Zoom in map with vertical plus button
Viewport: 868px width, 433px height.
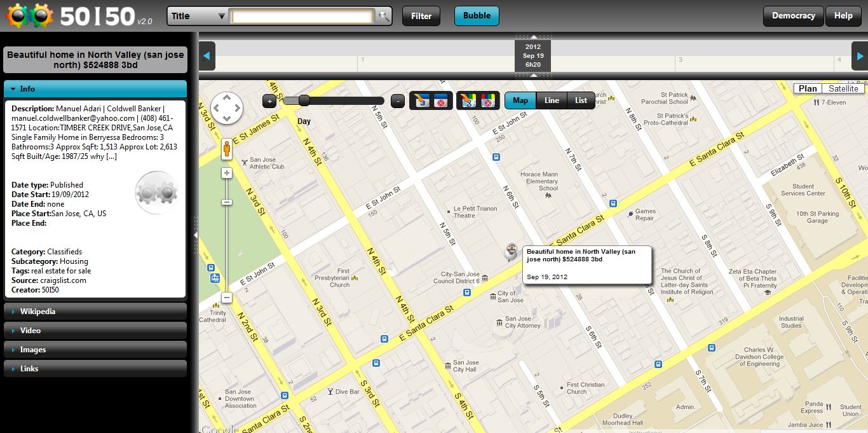[x=227, y=173]
